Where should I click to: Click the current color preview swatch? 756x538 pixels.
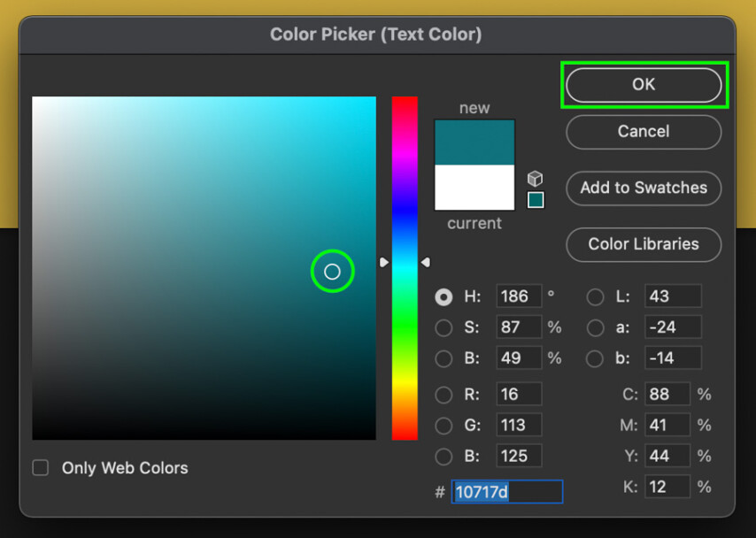(x=474, y=188)
